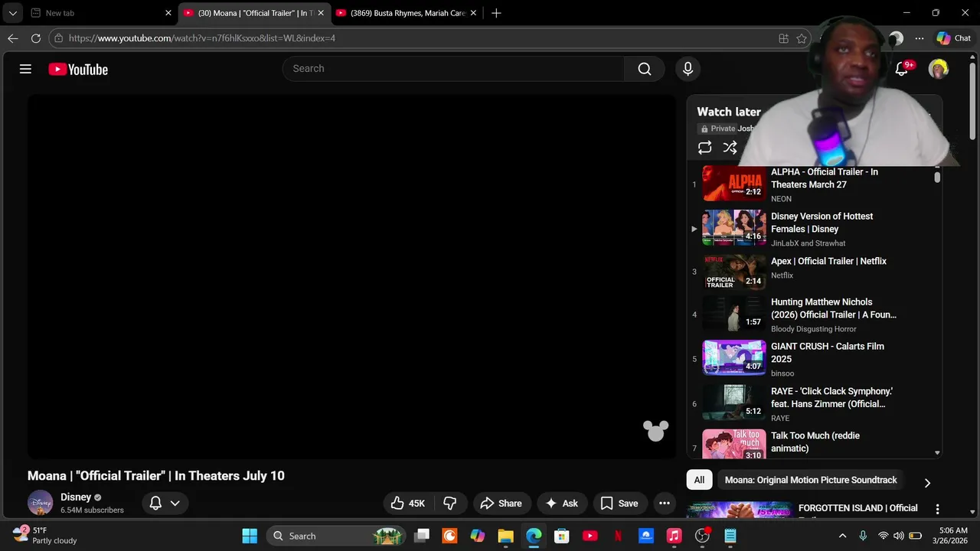Close the New tab tab
Screen dimensions: 980x551
(168, 13)
